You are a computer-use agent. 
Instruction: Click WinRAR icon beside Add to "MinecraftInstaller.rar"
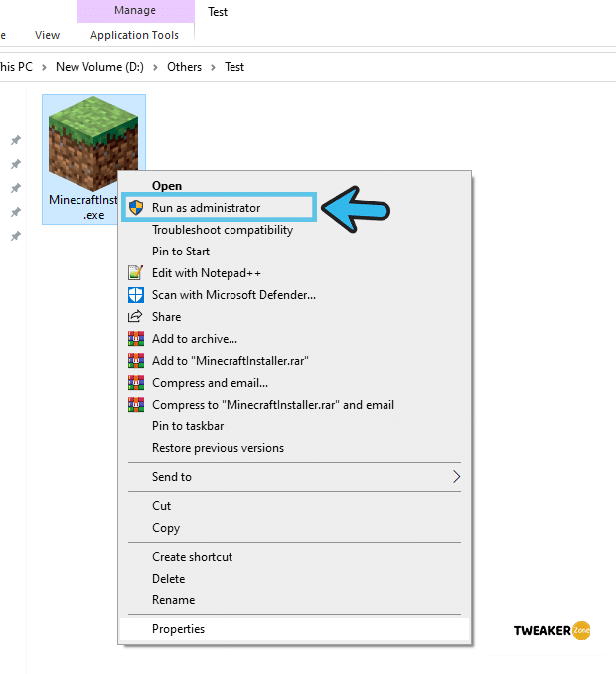click(136, 361)
